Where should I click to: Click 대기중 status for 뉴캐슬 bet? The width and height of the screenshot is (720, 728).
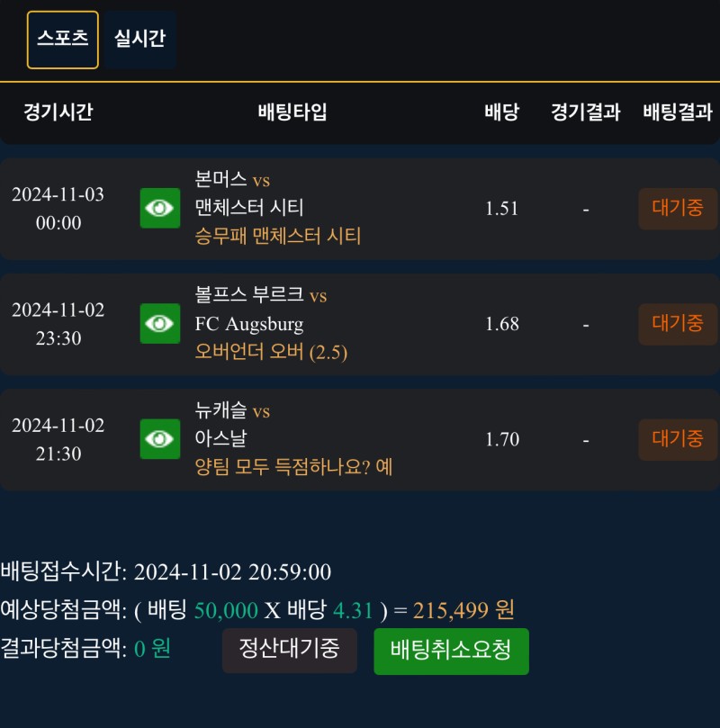tap(678, 438)
